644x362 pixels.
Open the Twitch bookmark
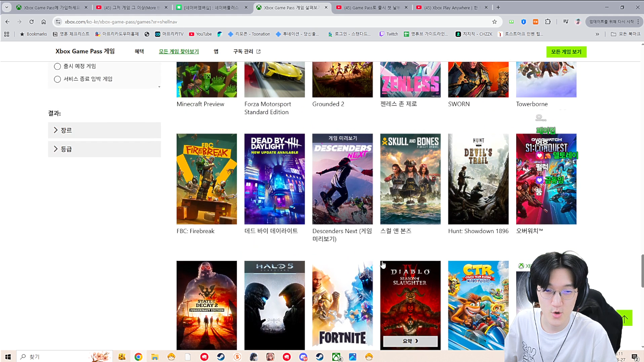point(389,34)
